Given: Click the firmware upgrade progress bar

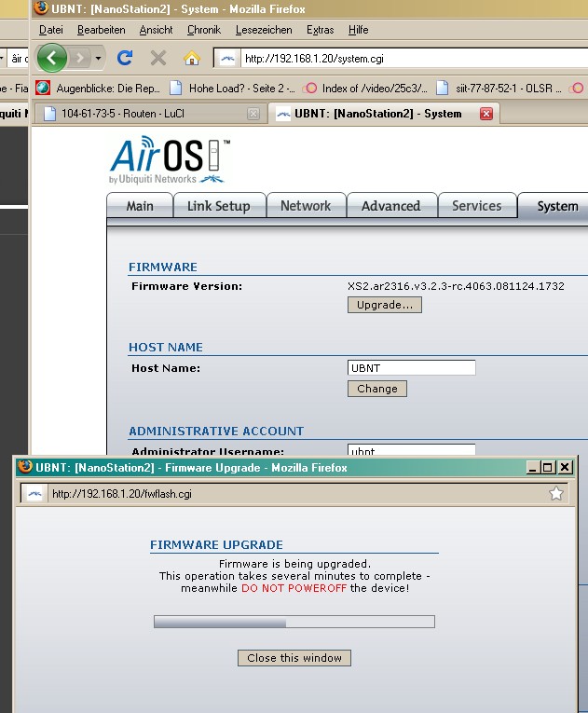Looking at the screenshot, I should tap(294, 622).
